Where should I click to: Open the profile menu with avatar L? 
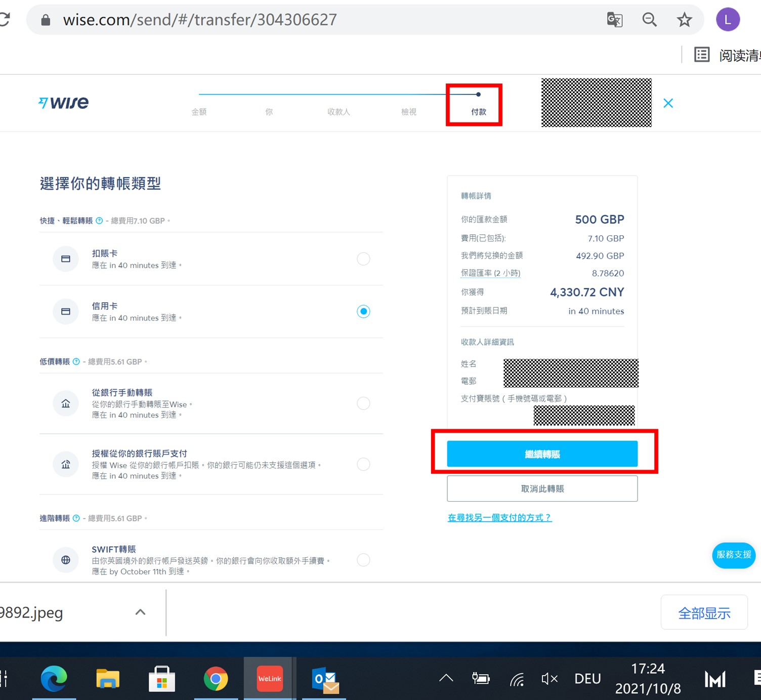(728, 20)
